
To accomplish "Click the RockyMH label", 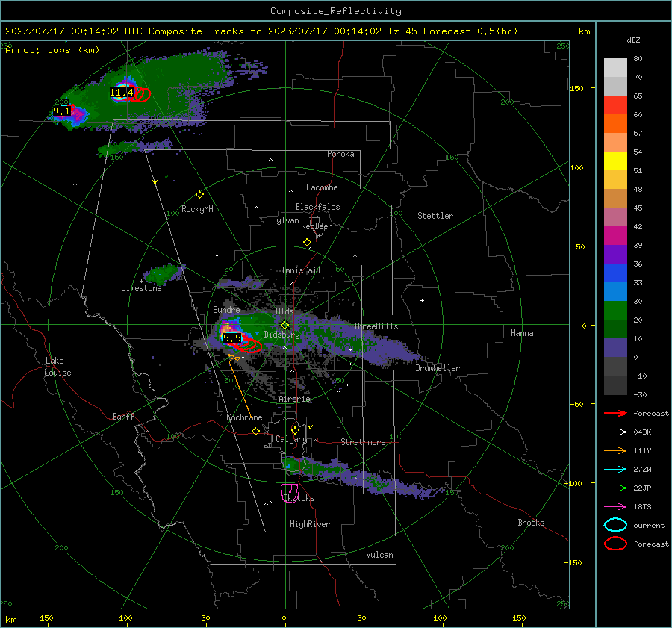I will click(x=197, y=209).
